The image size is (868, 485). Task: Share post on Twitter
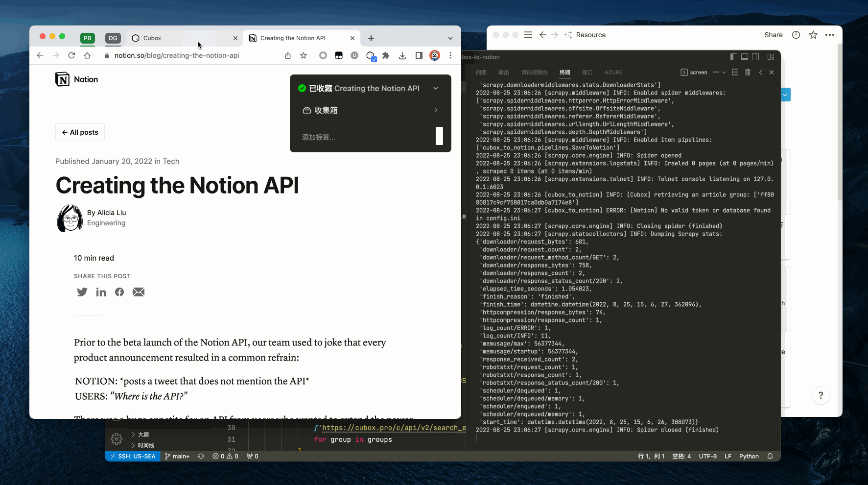pos(82,292)
